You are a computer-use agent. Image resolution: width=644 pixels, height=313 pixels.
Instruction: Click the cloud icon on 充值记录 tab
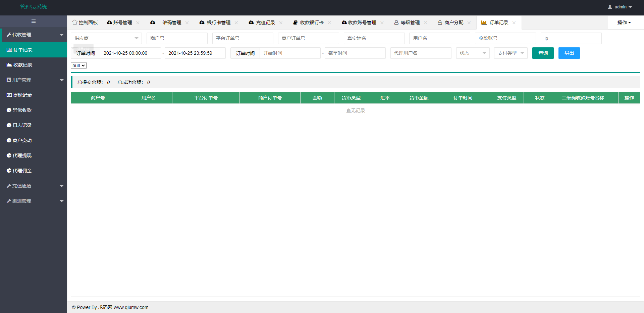251,23
